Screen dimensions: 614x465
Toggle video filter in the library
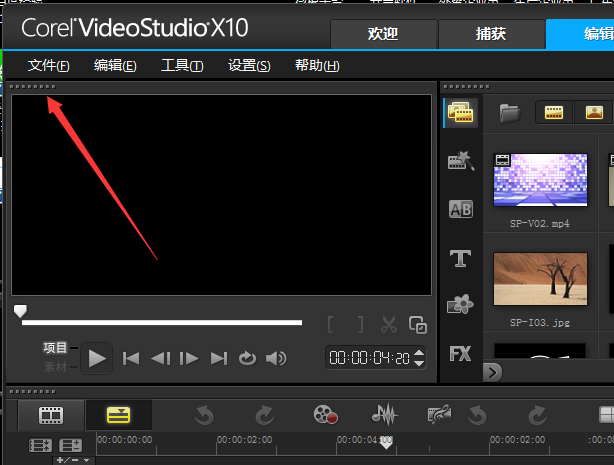pyautogui.click(x=554, y=112)
